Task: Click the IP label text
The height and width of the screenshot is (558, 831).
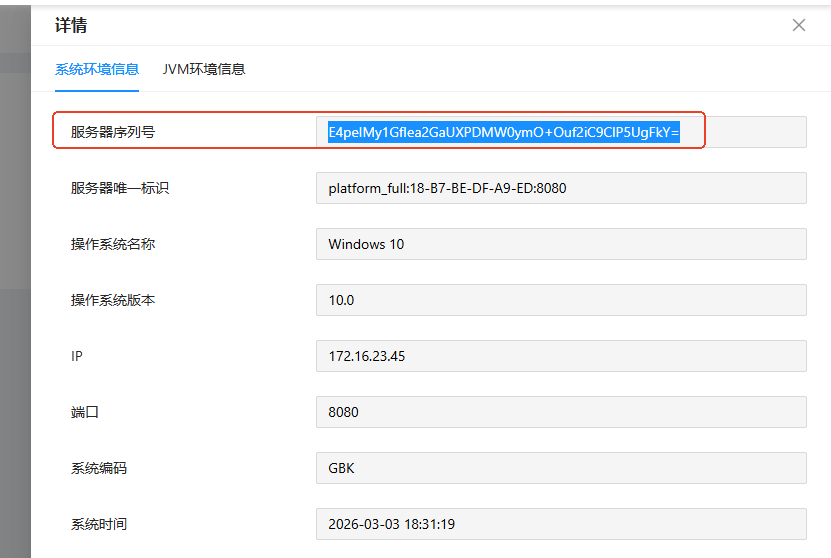Action: coord(77,356)
